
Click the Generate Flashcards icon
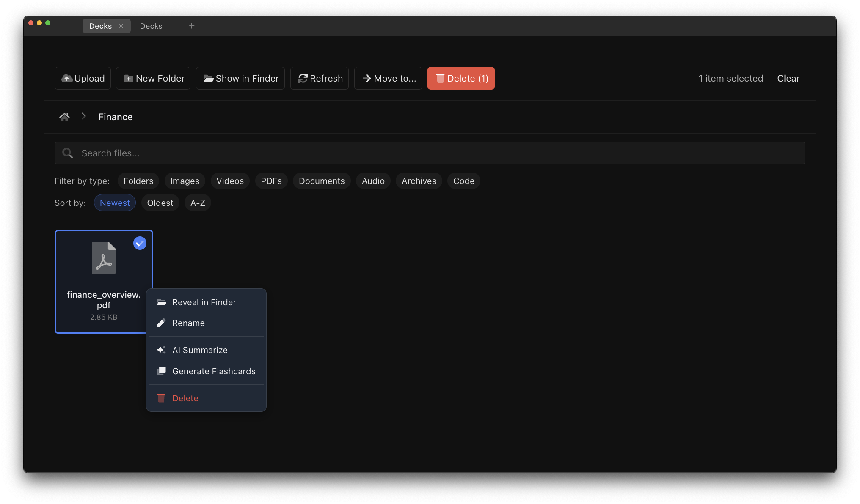point(161,371)
